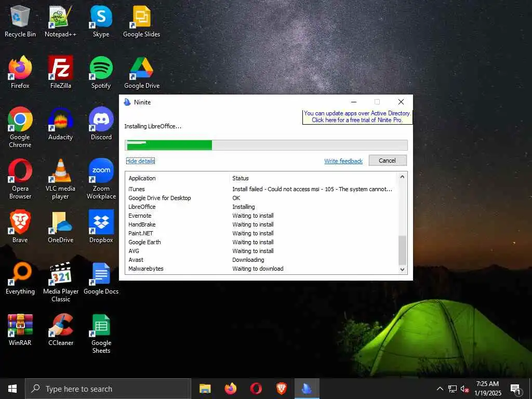Select the Google Drive for Desktop row
This screenshot has width=532, height=399.
click(x=261, y=198)
